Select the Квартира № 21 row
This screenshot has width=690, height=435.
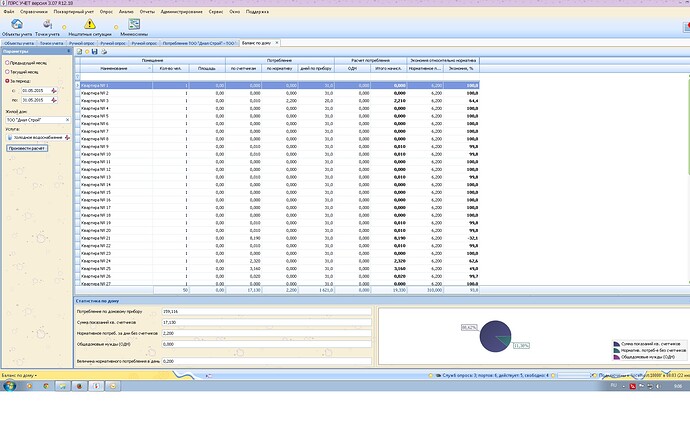tap(277, 238)
